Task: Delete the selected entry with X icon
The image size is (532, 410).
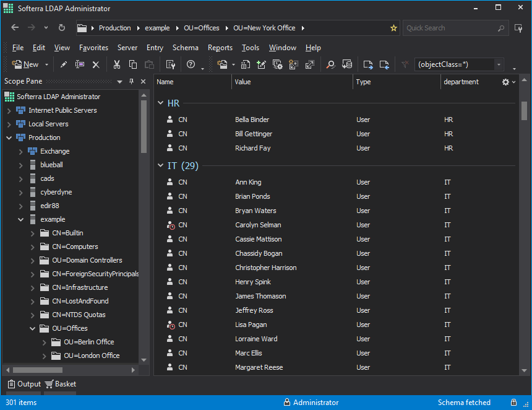Action: (96, 64)
